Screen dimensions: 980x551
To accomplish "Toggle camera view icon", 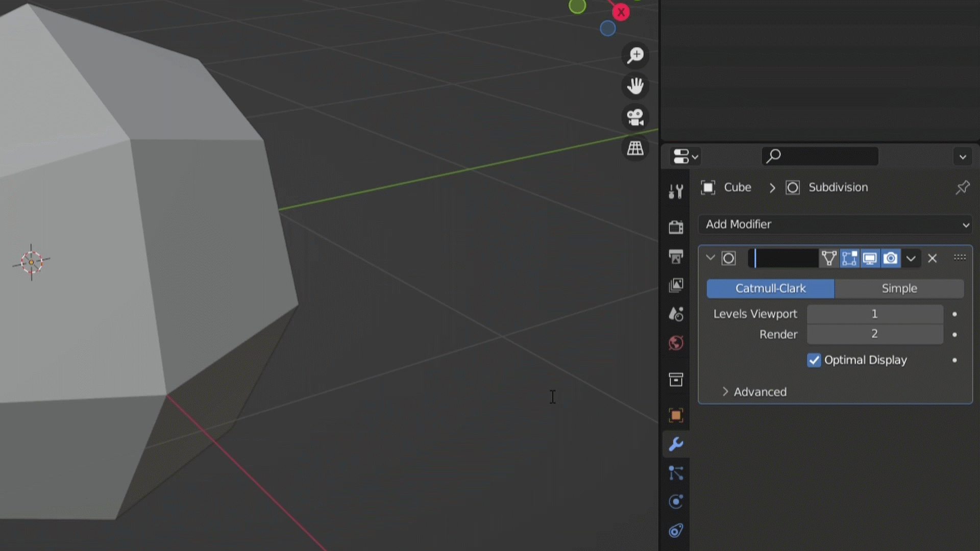I will [x=635, y=117].
